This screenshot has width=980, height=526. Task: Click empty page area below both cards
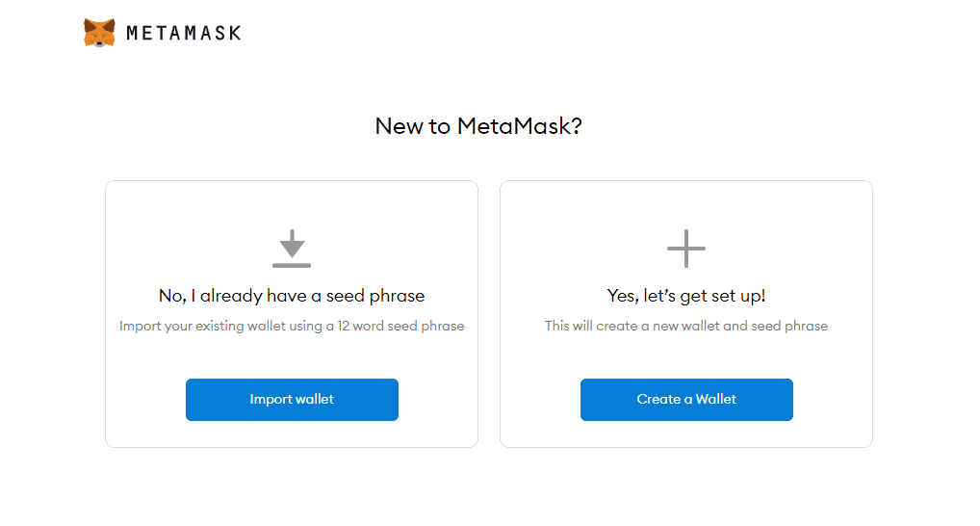[x=489, y=487]
